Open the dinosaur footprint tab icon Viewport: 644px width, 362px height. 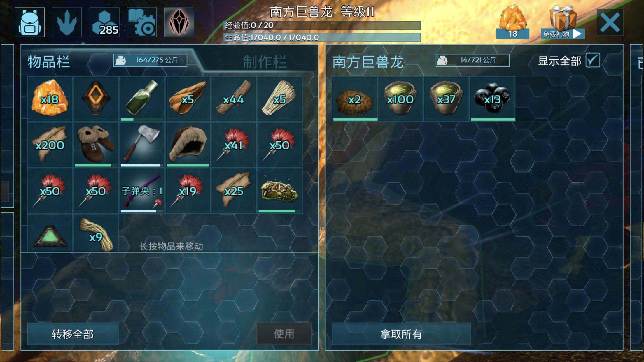tap(67, 22)
